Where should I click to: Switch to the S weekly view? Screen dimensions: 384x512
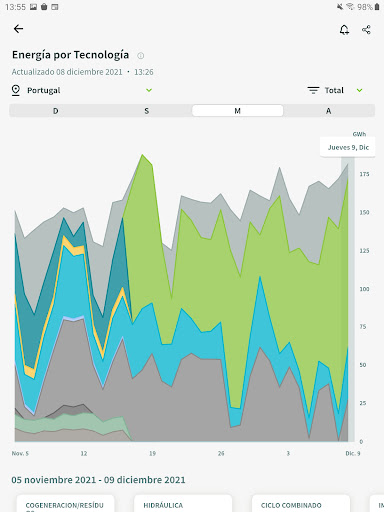[146, 111]
